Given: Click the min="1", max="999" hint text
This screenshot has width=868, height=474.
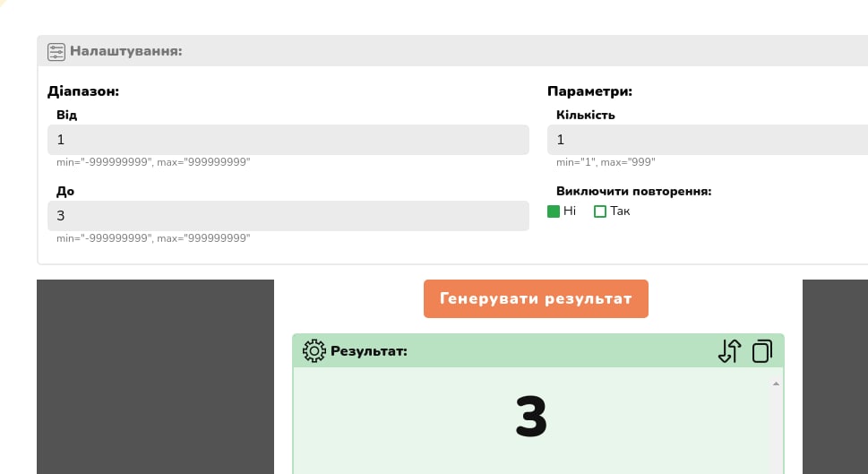Looking at the screenshot, I should pos(606,162).
